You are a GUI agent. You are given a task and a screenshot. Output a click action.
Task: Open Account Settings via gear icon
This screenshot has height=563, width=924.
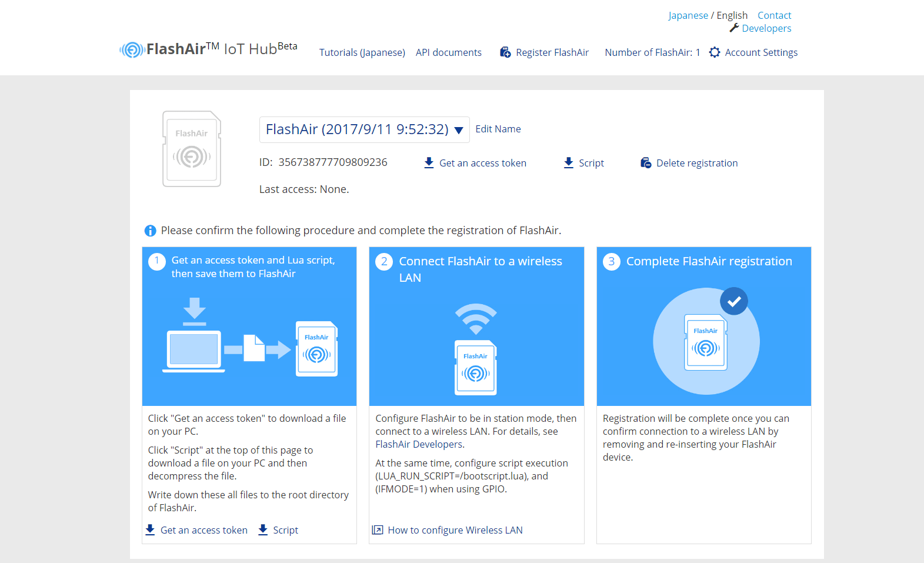coord(715,52)
